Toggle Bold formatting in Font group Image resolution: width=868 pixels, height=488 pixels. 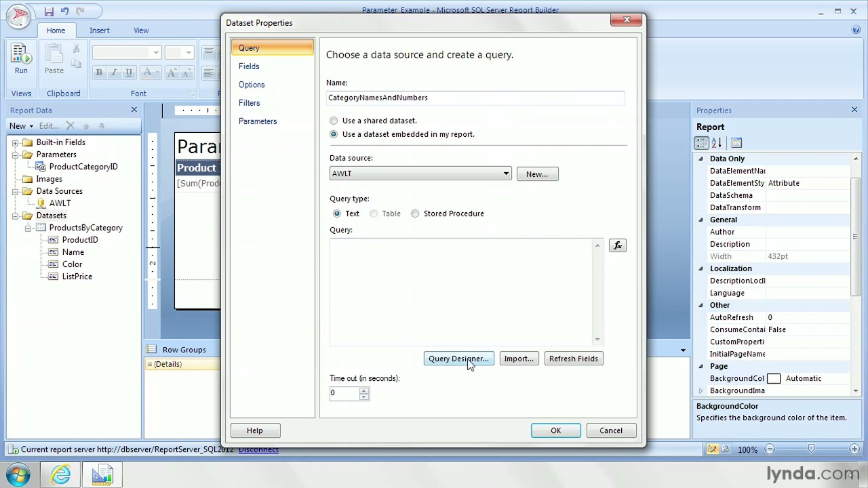point(99,73)
